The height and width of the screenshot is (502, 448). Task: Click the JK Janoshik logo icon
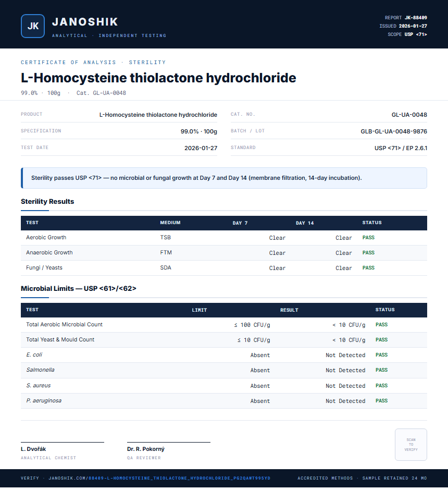[33, 26]
